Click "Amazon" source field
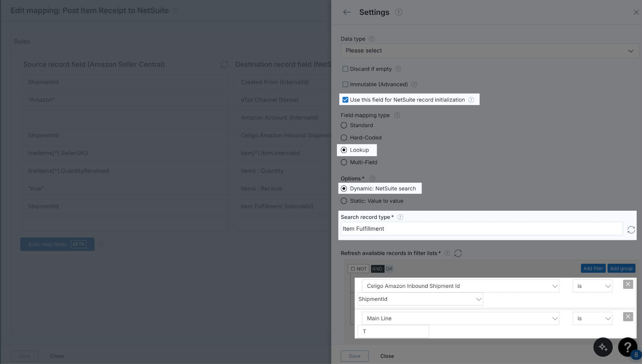Screen dimensions: 642x364 pos(125,100)
